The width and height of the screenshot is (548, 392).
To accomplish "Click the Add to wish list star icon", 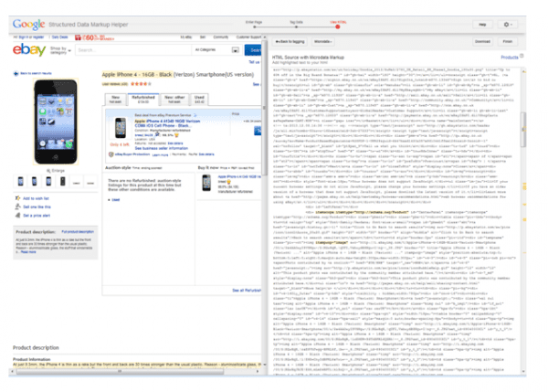I will click(17, 198).
